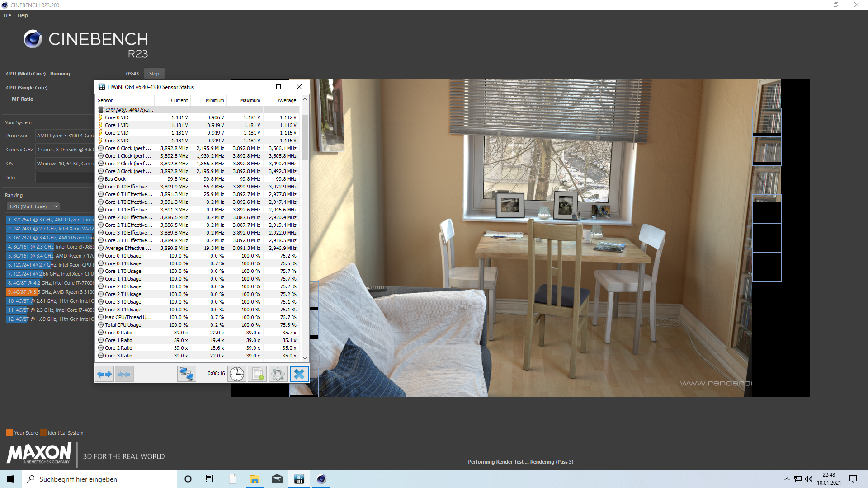This screenshot has height=488, width=868.
Task: Click HWiNFO collapse window arrows button
Action: (x=124, y=374)
